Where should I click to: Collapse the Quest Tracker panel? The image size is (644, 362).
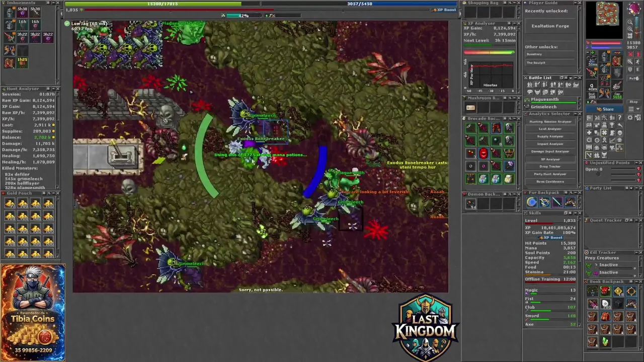[x=636, y=220]
